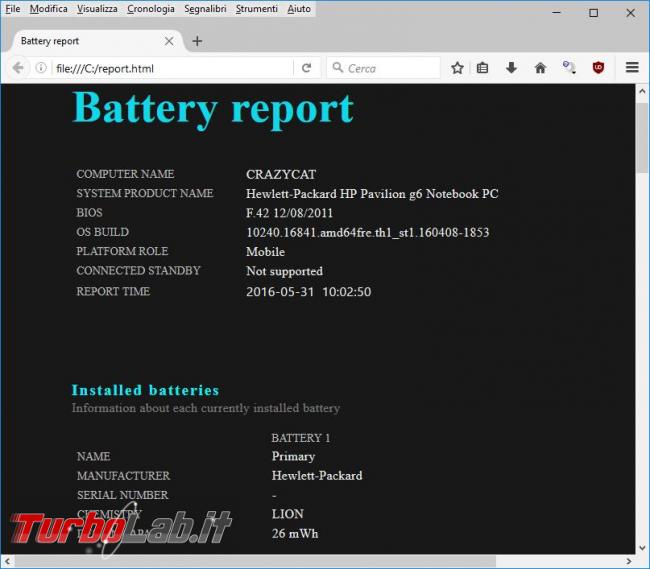The width and height of the screenshot is (650, 569).
Task: Open the hamburger menu
Action: tap(632, 67)
